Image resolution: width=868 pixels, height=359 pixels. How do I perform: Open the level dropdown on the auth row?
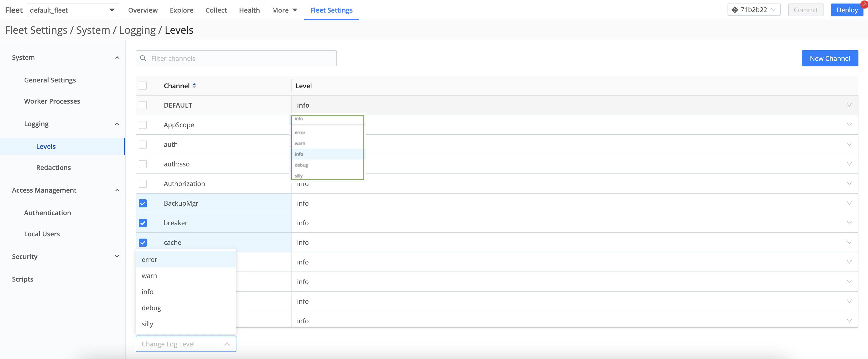(x=849, y=144)
